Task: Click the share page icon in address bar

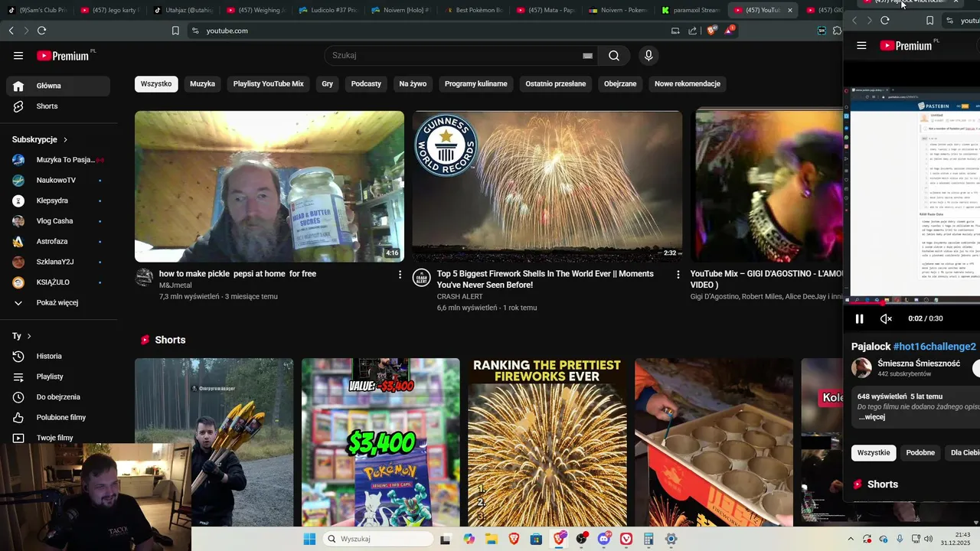Action: tap(693, 31)
